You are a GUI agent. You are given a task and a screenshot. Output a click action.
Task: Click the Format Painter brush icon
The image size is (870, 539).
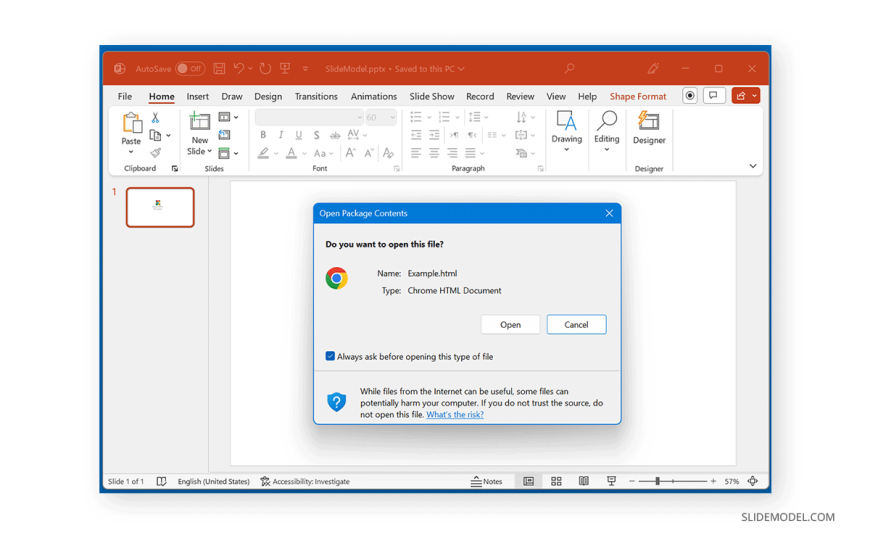pos(156,153)
